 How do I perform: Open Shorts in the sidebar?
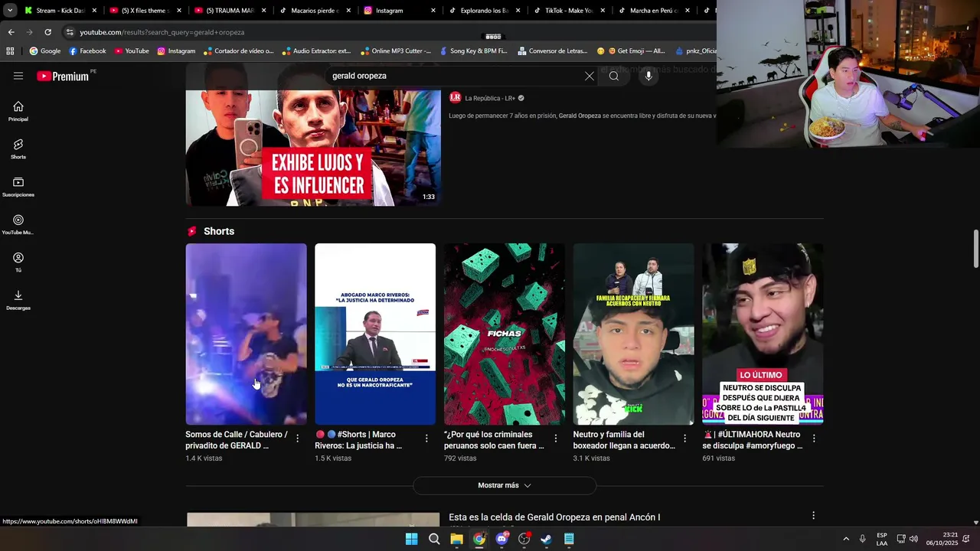pos(18,148)
